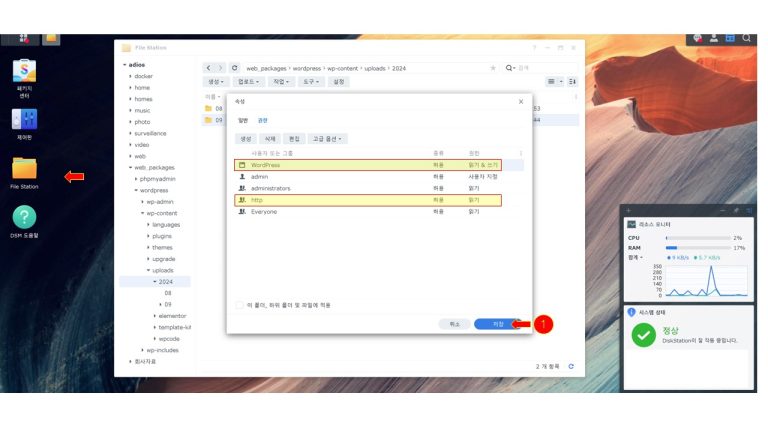768x432 pixels.
Task: Collapse the web_packages tree folder
Action: tap(130, 168)
